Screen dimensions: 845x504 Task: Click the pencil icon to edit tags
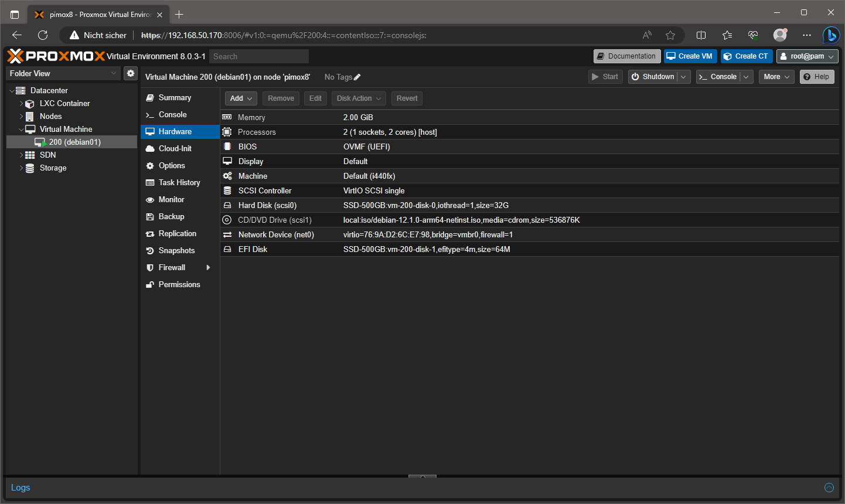click(357, 77)
